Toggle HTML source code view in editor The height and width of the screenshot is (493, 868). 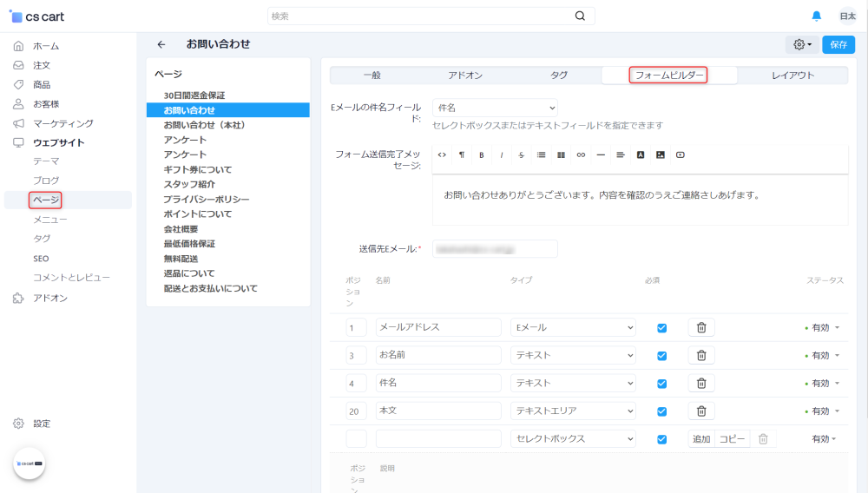tap(442, 154)
